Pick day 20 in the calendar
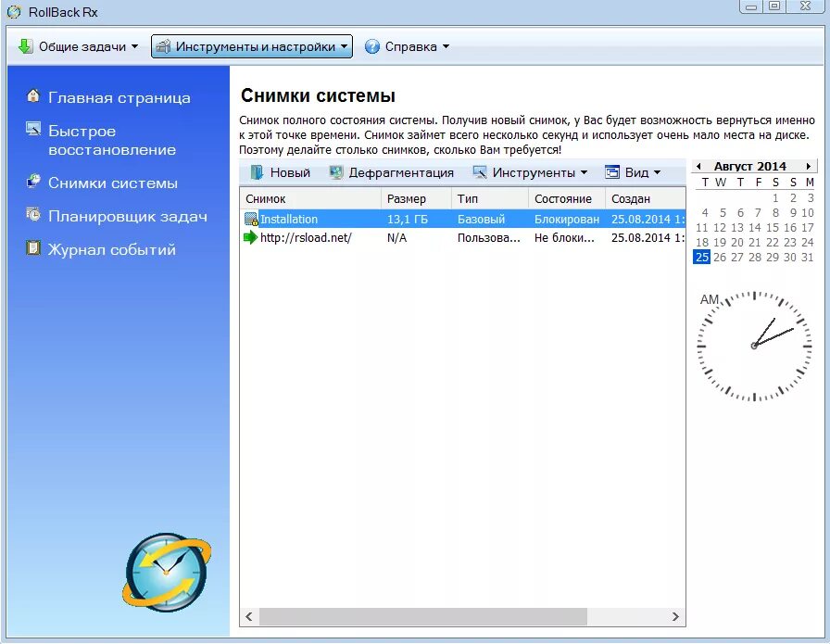The height and width of the screenshot is (644, 830). click(736, 243)
